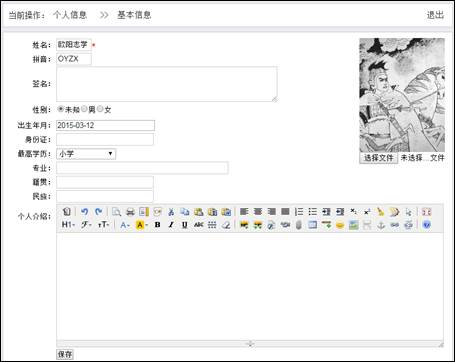Toggle underline formatting

(x=185, y=225)
